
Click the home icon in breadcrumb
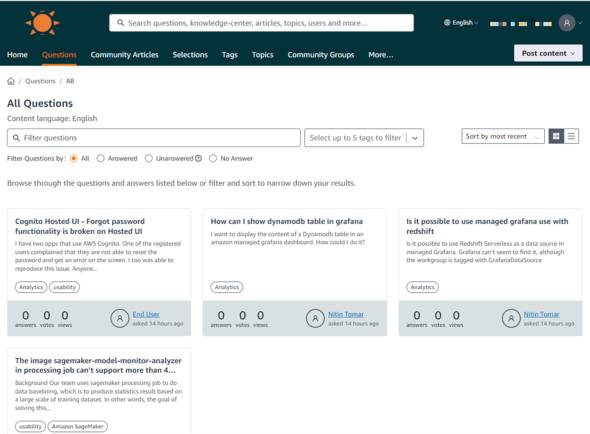[x=11, y=81]
